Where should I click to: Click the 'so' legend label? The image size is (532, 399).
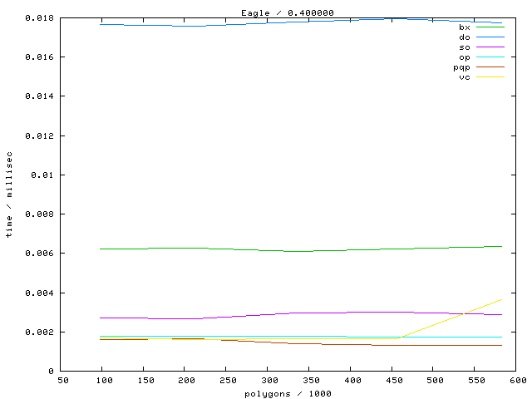point(464,47)
